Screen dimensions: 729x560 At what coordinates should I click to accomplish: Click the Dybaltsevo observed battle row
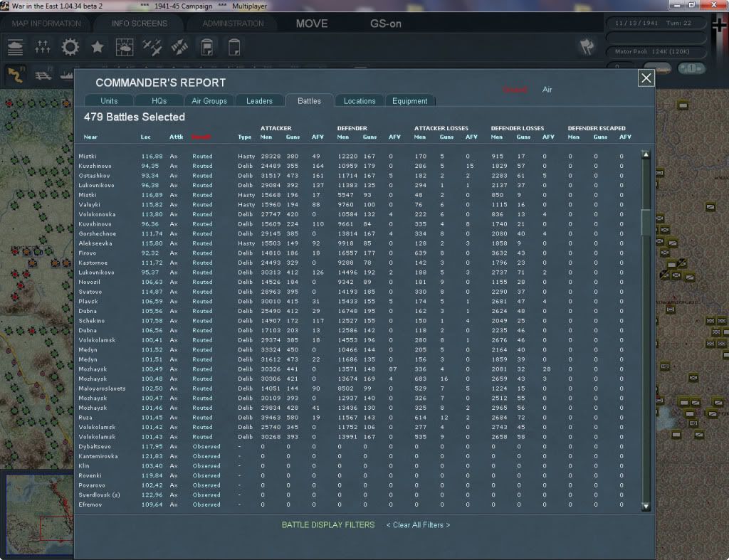[353, 447]
